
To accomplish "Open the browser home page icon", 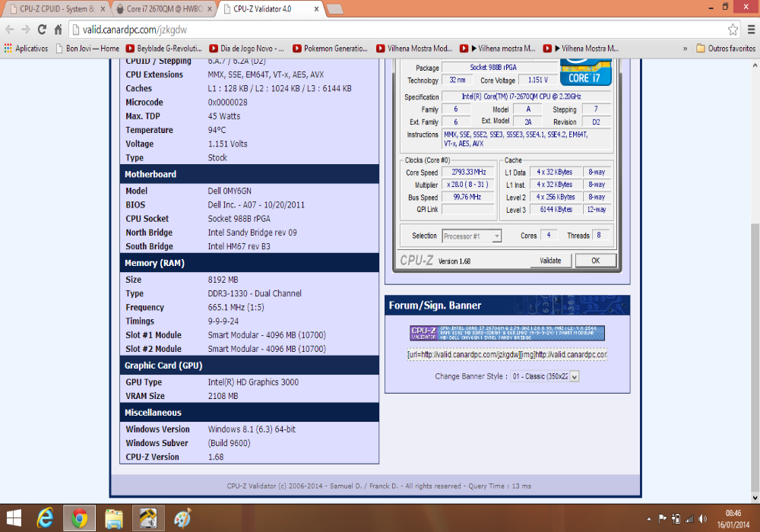I will pyautogui.click(x=59, y=30).
